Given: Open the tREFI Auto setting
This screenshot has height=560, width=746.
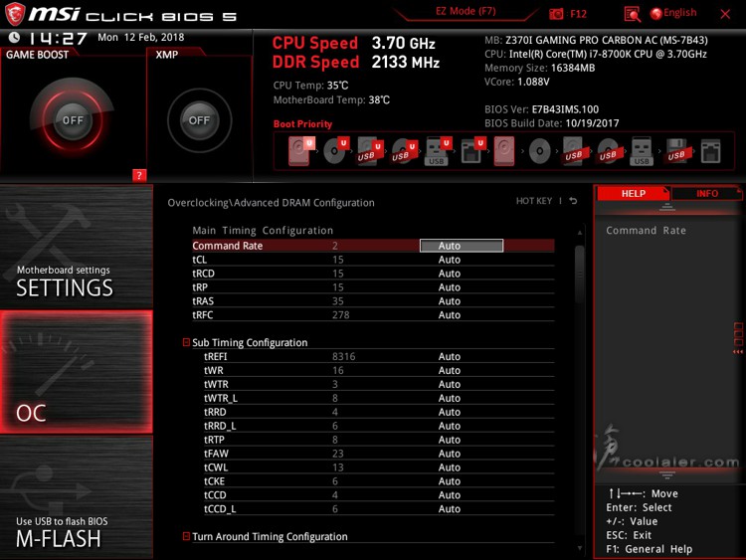Looking at the screenshot, I should pos(450,356).
